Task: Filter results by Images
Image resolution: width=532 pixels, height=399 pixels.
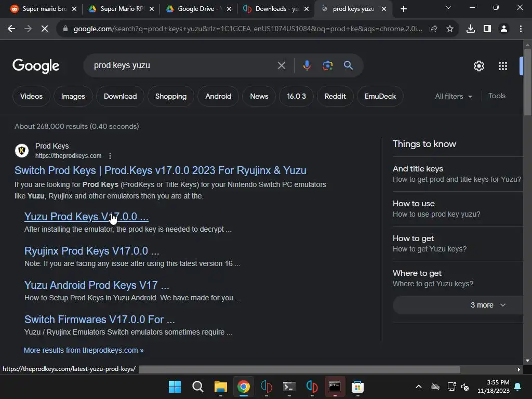Action: [73, 96]
